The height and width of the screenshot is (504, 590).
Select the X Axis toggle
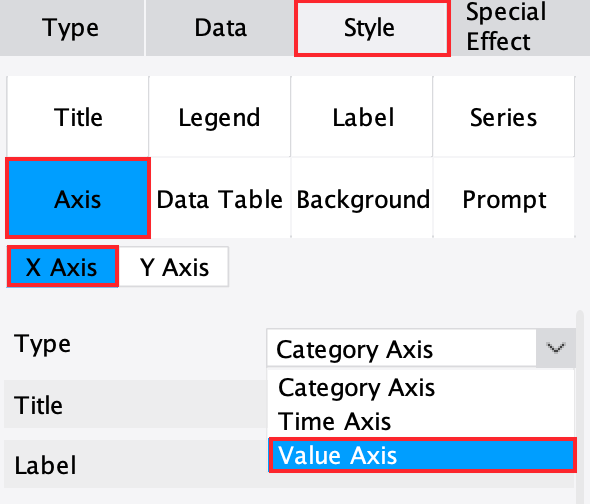click(x=63, y=267)
